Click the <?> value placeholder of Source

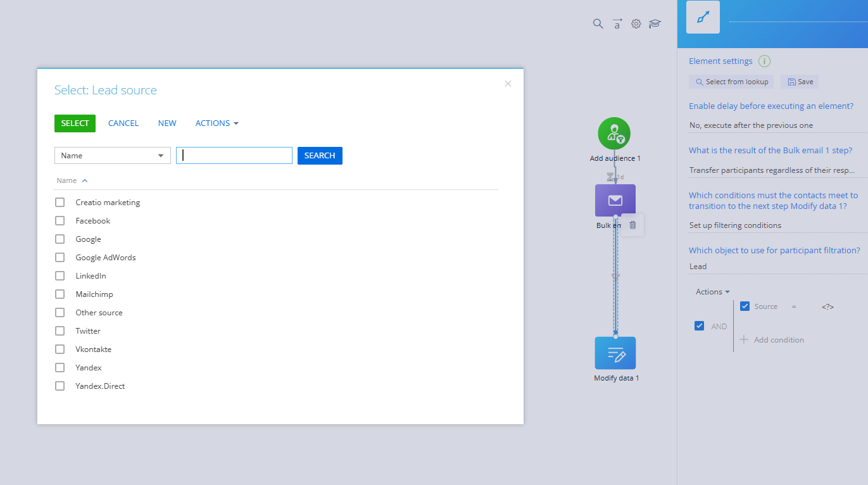point(827,307)
